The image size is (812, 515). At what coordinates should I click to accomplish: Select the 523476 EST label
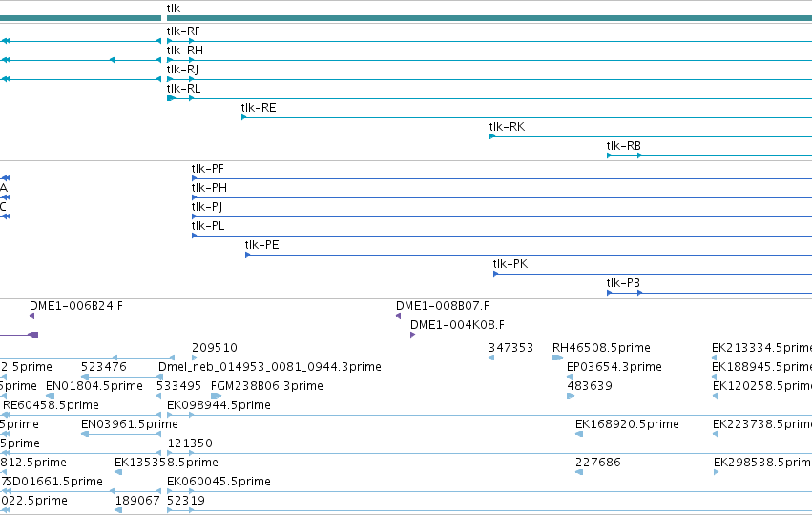pos(104,367)
